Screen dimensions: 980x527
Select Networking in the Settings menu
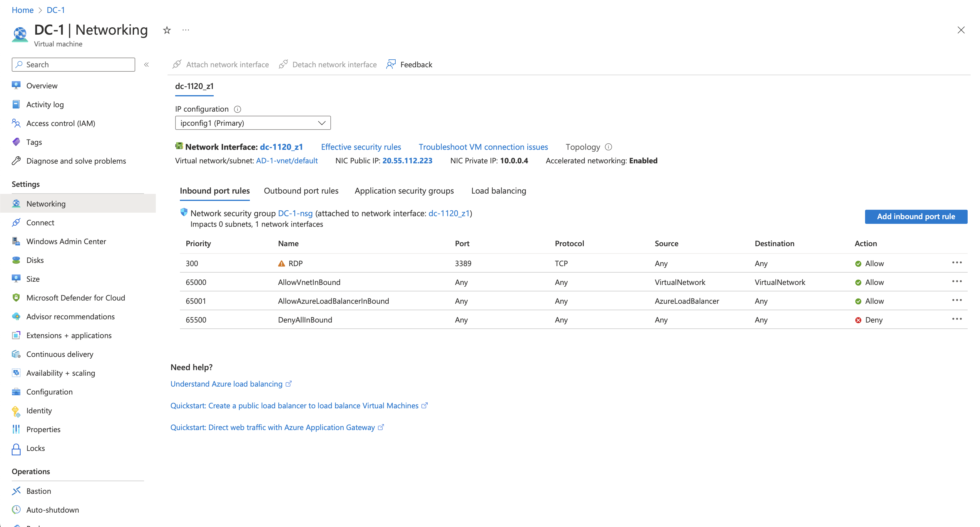(x=78, y=203)
